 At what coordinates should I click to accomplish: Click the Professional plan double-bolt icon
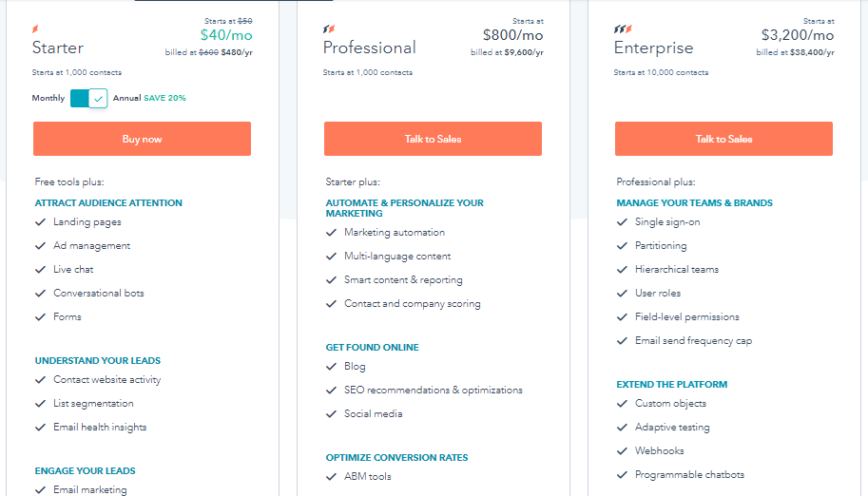[x=329, y=29]
